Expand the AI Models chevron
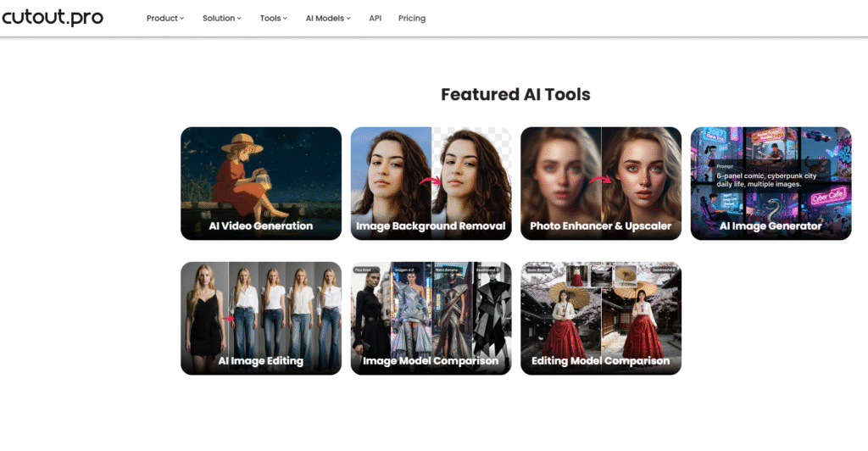 pos(348,19)
